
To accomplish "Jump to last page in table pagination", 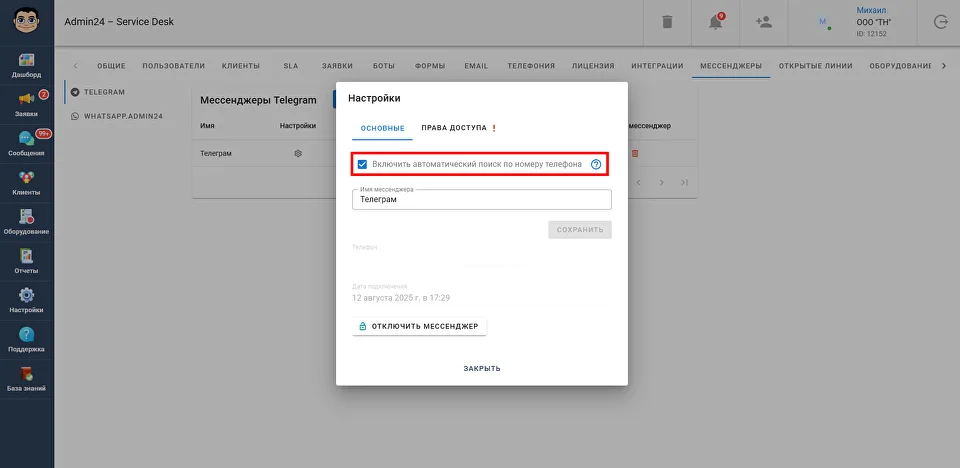I will [x=684, y=183].
